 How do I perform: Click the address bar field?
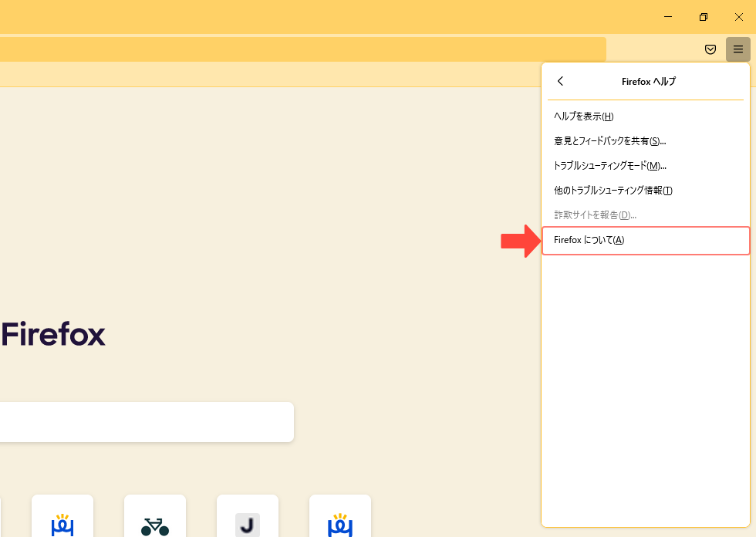302,49
